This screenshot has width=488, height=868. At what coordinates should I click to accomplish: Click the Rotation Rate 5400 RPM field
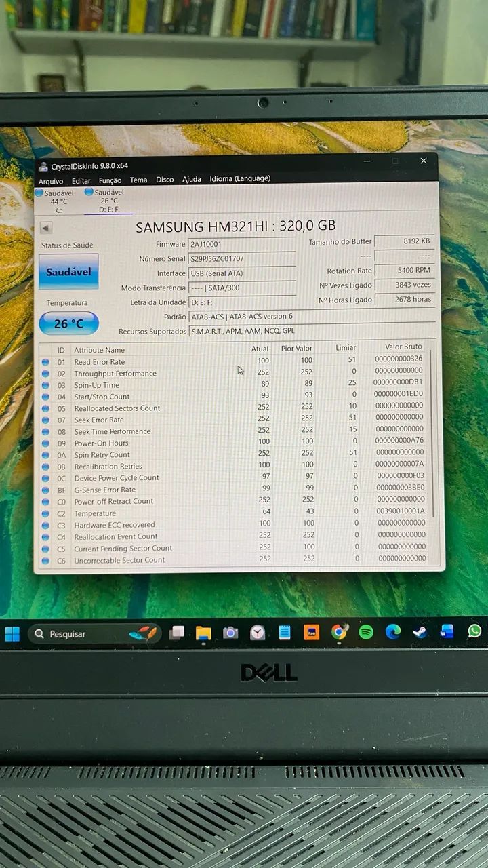coord(405,270)
